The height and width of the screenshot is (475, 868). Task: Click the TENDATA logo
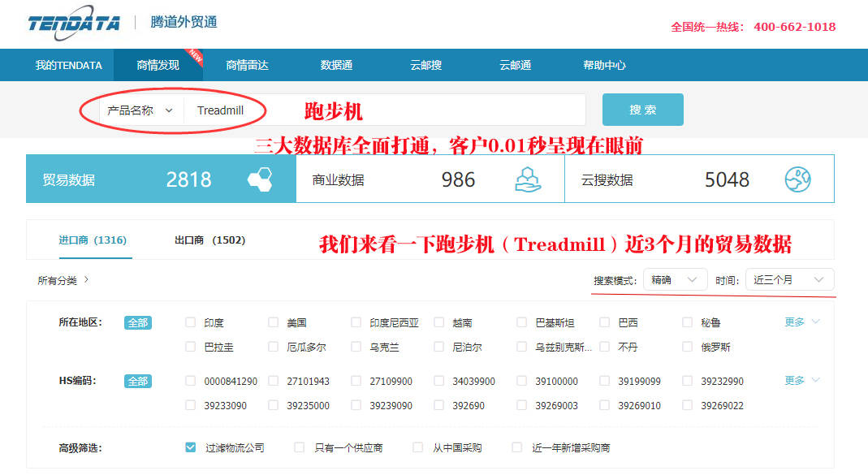coord(74,23)
